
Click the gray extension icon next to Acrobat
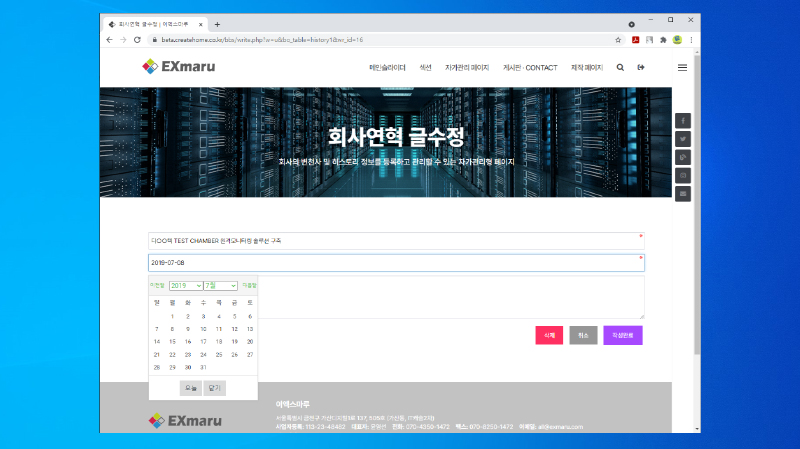(649, 40)
